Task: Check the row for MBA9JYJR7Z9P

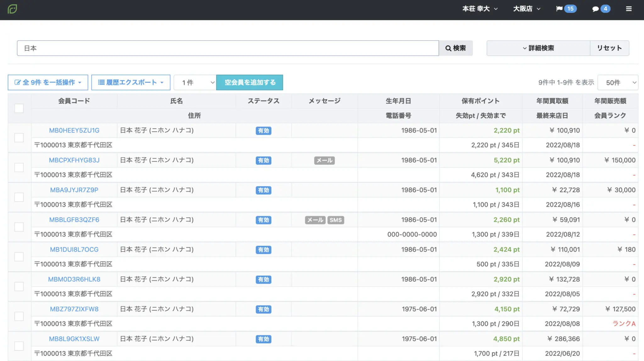Action: pos(19,197)
